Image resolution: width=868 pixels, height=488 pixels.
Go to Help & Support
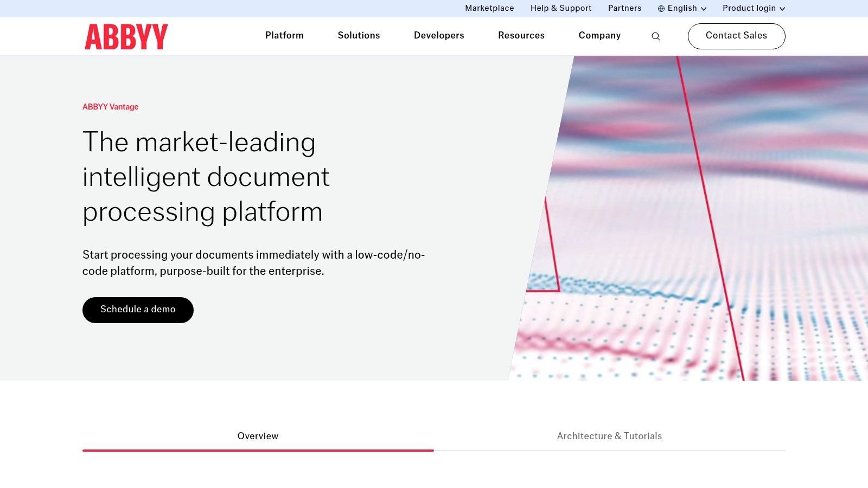pyautogui.click(x=561, y=8)
